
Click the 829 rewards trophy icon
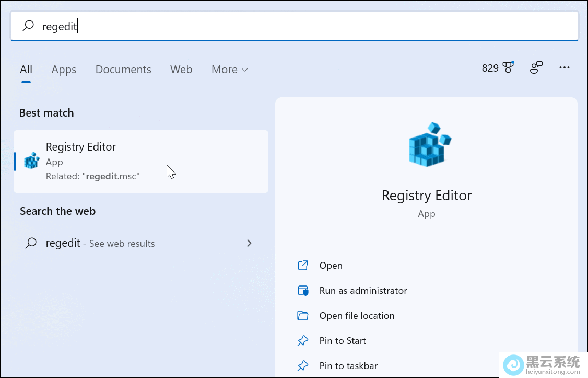(508, 68)
